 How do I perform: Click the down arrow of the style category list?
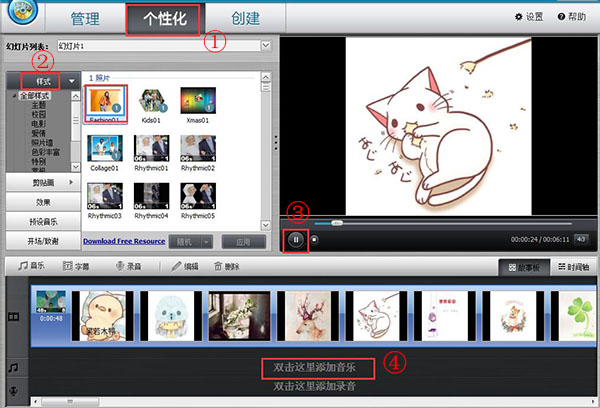click(76, 167)
